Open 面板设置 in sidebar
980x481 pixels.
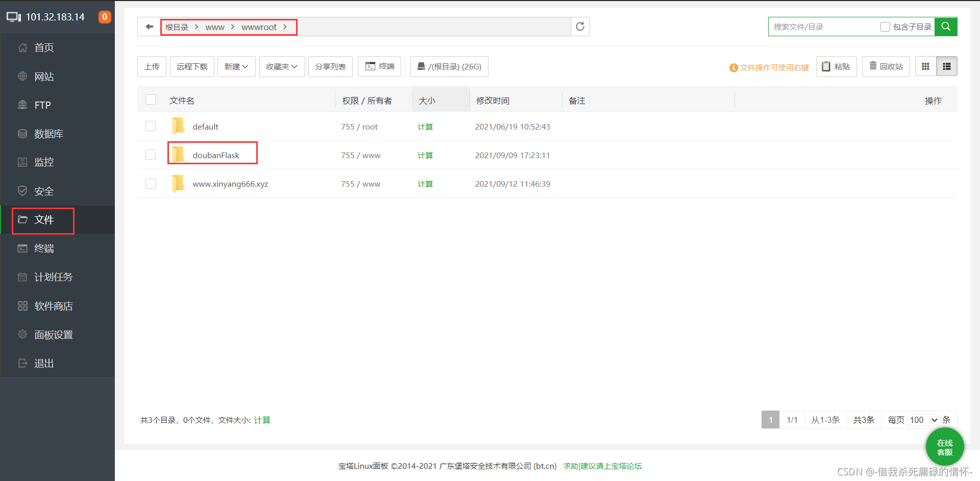pos(58,335)
